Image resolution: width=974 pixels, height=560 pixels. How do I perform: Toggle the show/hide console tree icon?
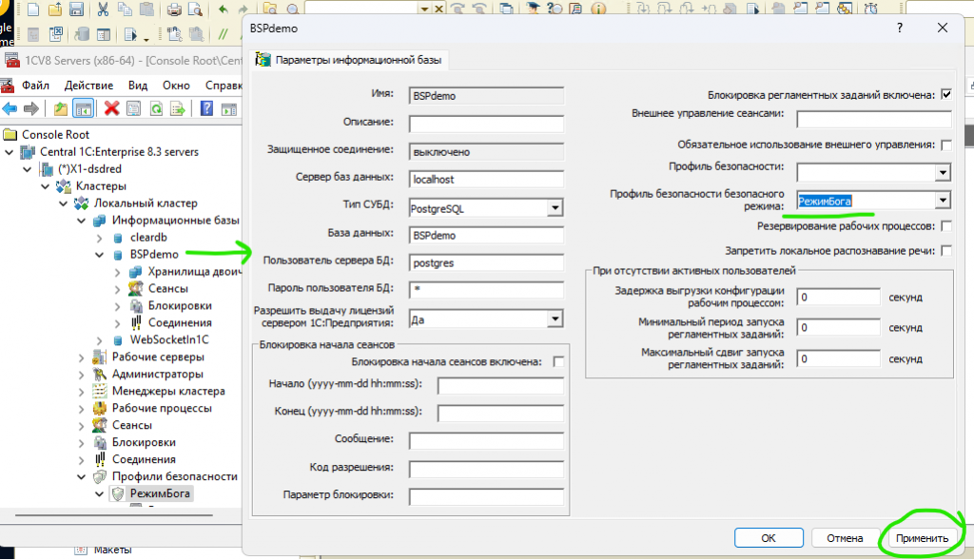coord(84,108)
